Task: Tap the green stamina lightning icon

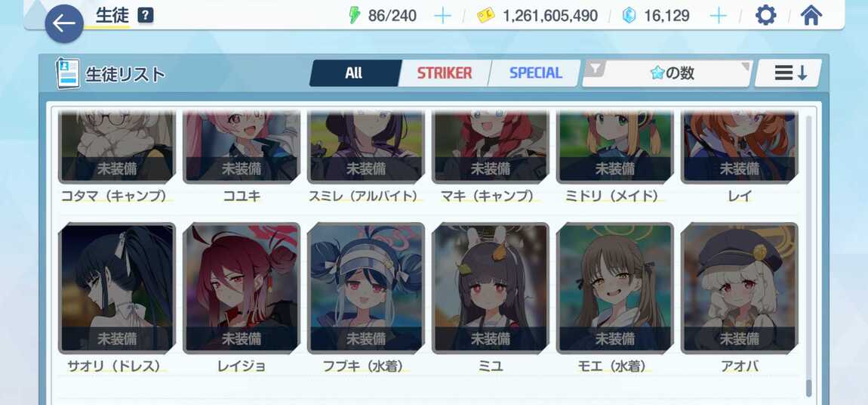Action: pos(354,16)
